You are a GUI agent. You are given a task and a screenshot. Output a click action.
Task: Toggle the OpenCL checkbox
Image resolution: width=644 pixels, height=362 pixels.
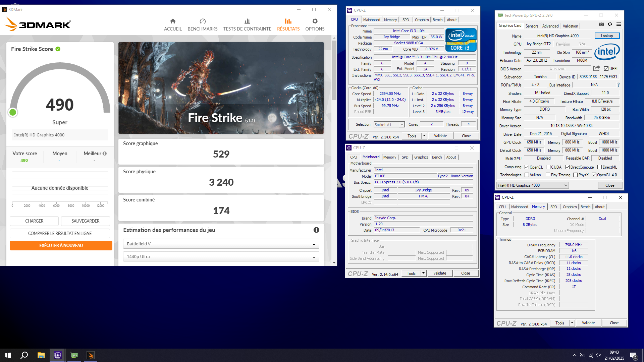click(x=527, y=167)
